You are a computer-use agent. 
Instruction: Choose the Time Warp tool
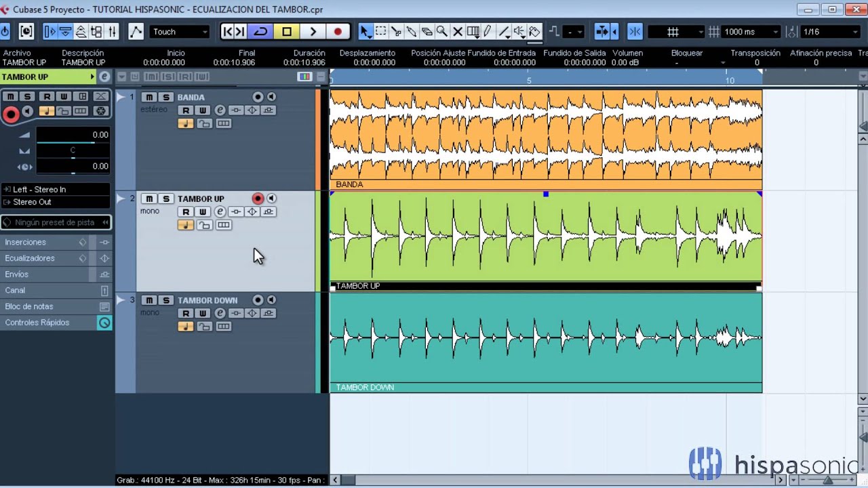[x=473, y=32]
